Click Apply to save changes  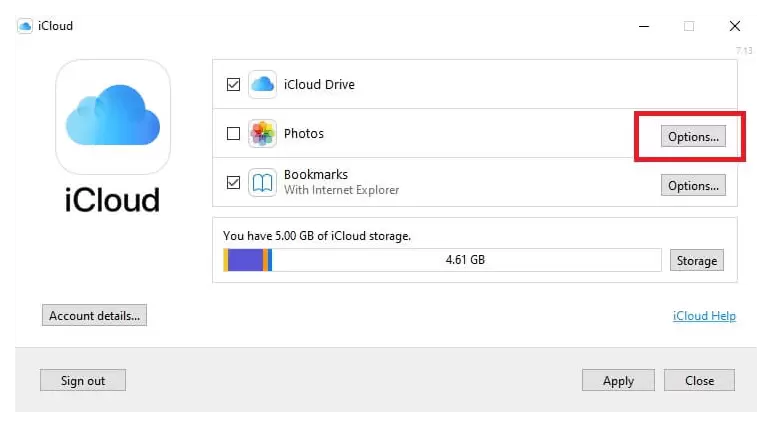(618, 380)
